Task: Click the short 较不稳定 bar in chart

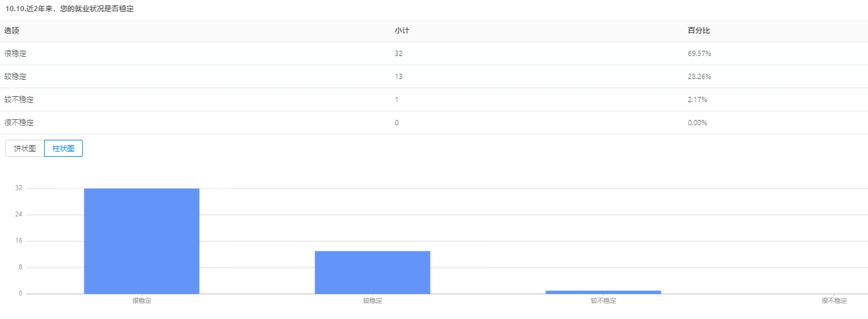Action: 603,292
